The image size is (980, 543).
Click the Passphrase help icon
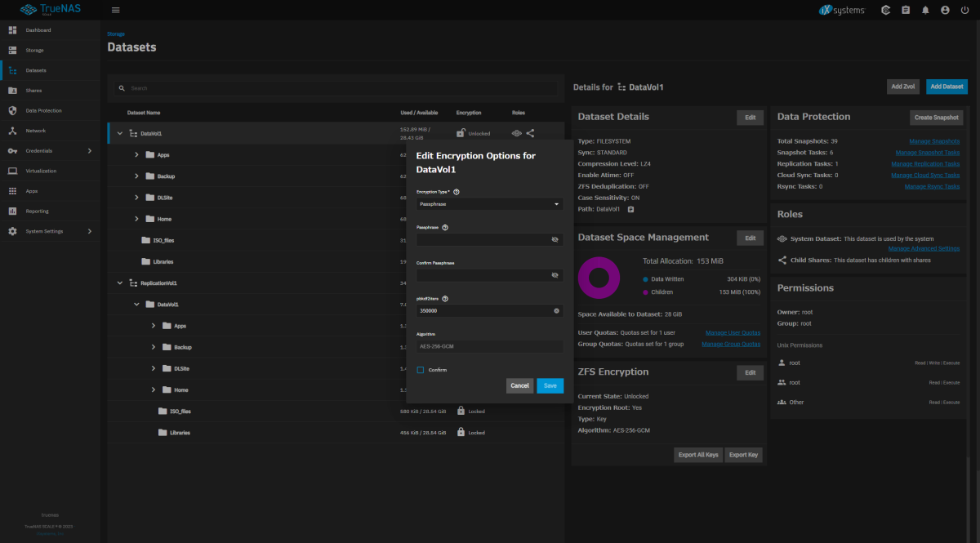[x=445, y=228]
